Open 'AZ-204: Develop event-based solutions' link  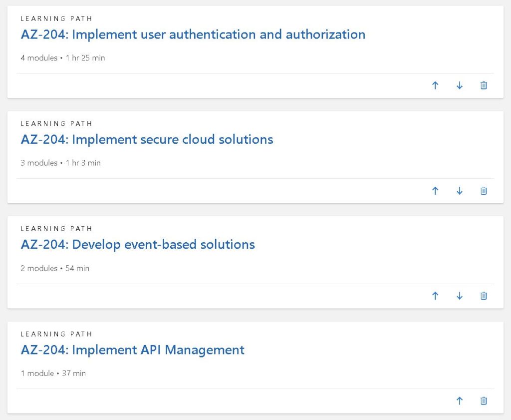click(x=138, y=245)
